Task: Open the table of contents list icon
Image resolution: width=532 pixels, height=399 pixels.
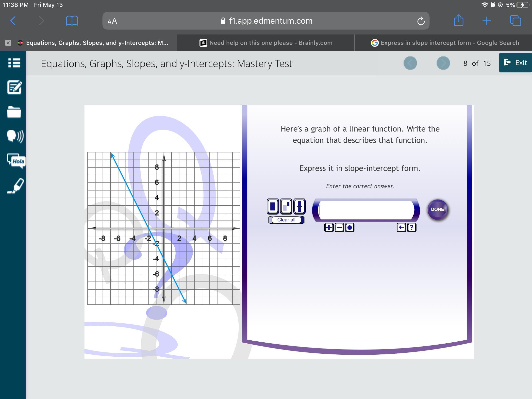Action: pyautogui.click(x=14, y=63)
